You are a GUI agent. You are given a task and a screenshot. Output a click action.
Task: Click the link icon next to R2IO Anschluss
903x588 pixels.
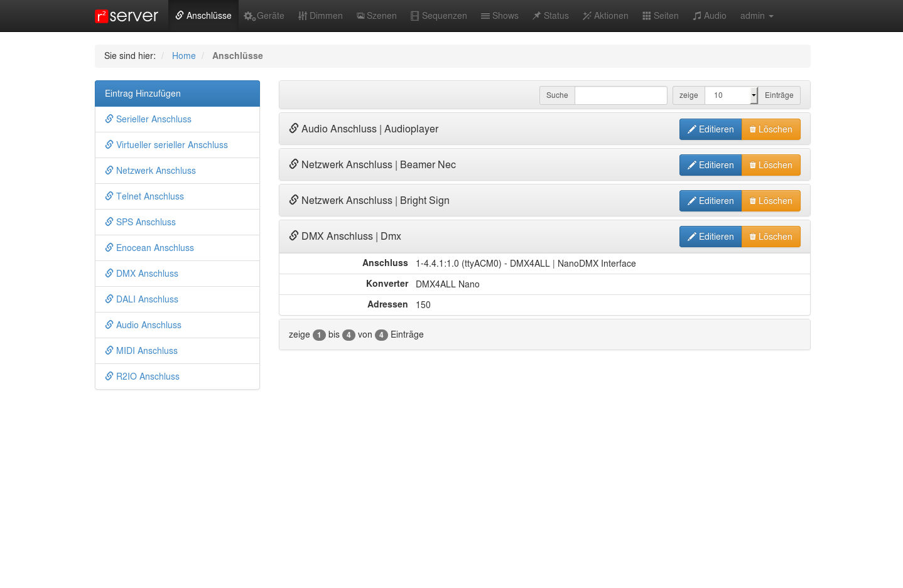[109, 377]
